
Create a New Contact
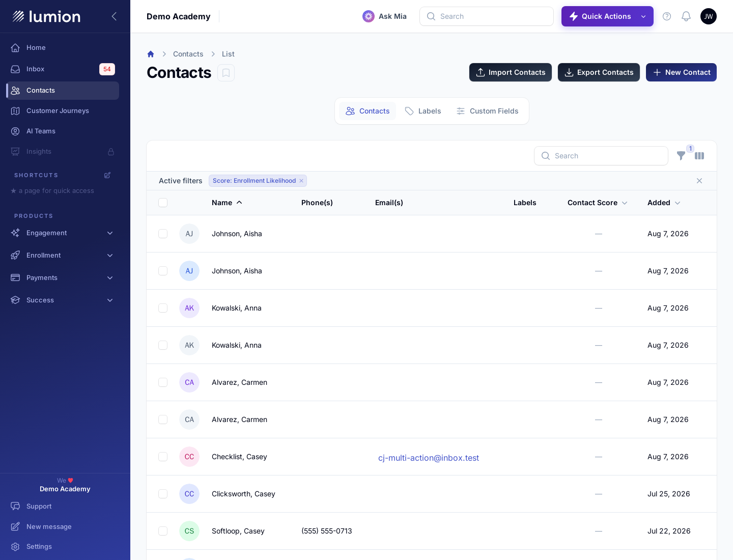click(x=681, y=72)
